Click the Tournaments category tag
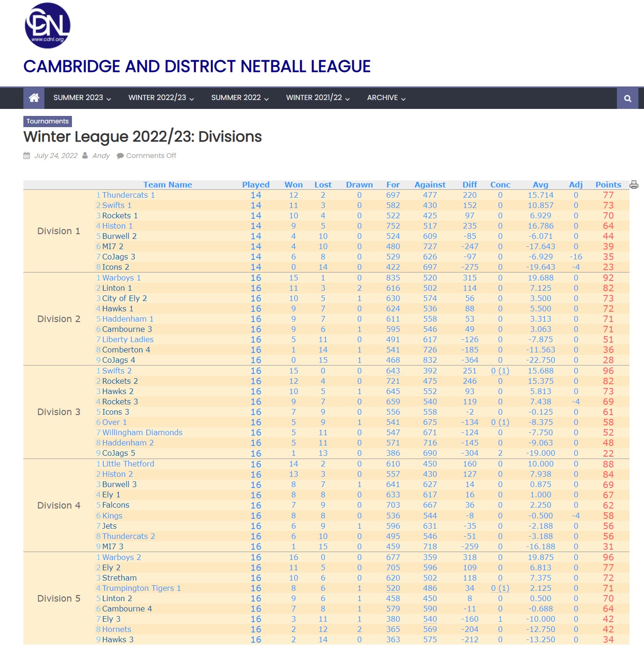644x646 pixels. [x=48, y=122]
